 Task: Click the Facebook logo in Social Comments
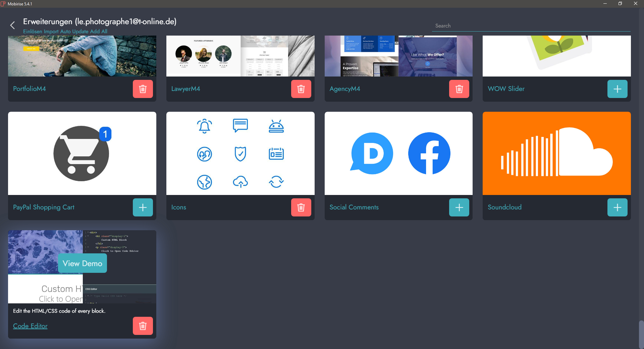tap(429, 153)
